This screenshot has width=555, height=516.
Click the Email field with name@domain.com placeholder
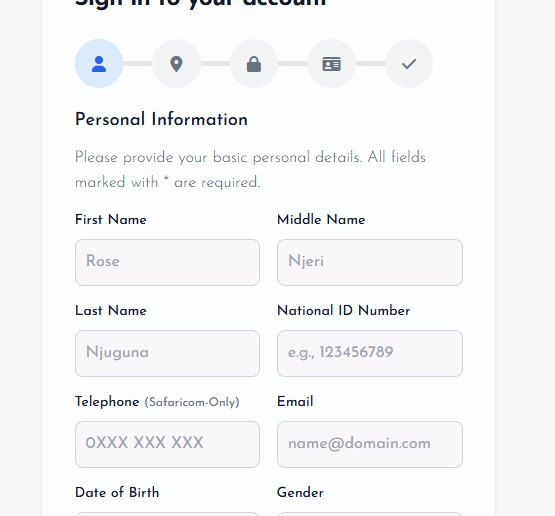[370, 444]
